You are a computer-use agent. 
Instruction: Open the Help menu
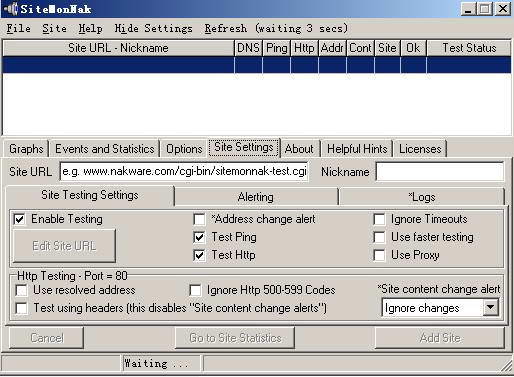90,28
